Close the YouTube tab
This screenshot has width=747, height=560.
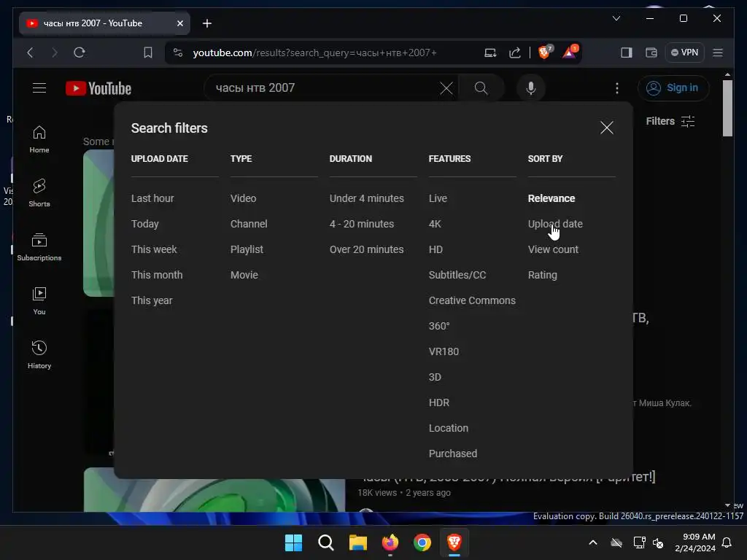pyautogui.click(x=180, y=23)
